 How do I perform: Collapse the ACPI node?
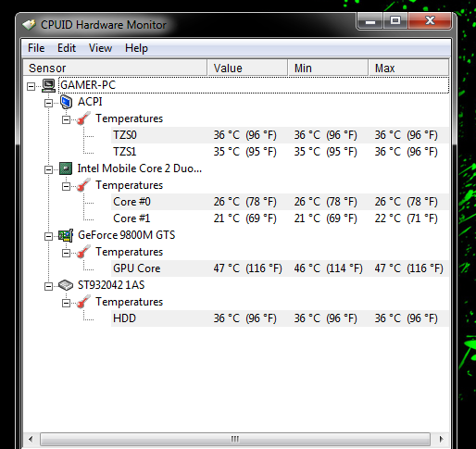click(x=48, y=103)
